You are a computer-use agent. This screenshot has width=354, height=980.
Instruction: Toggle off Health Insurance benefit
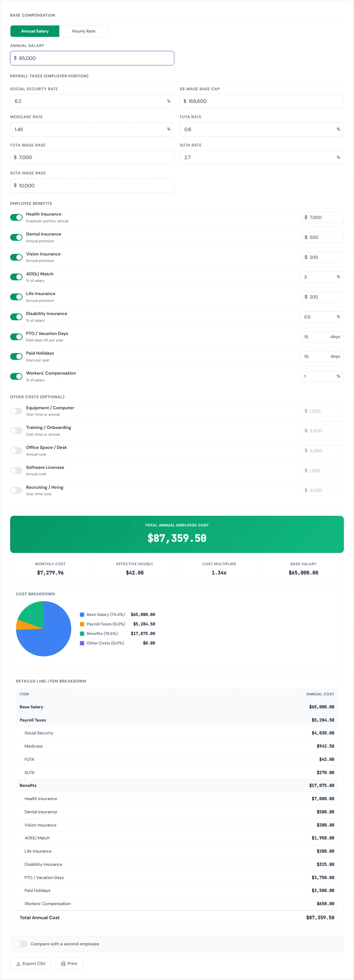click(x=16, y=217)
